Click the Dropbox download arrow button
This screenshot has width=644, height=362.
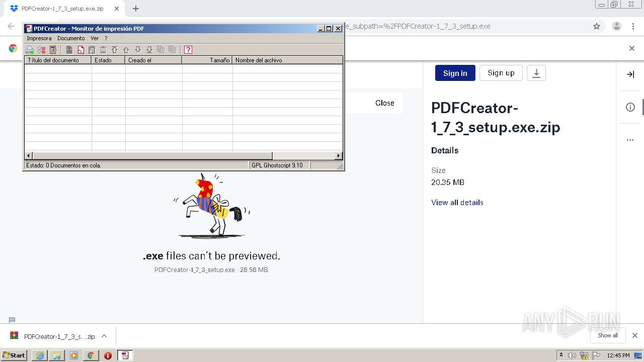(536, 73)
